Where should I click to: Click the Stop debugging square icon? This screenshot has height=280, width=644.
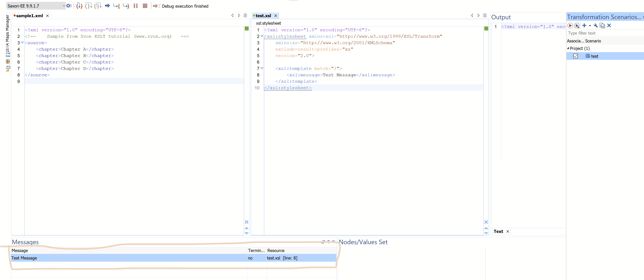(145, 6)
